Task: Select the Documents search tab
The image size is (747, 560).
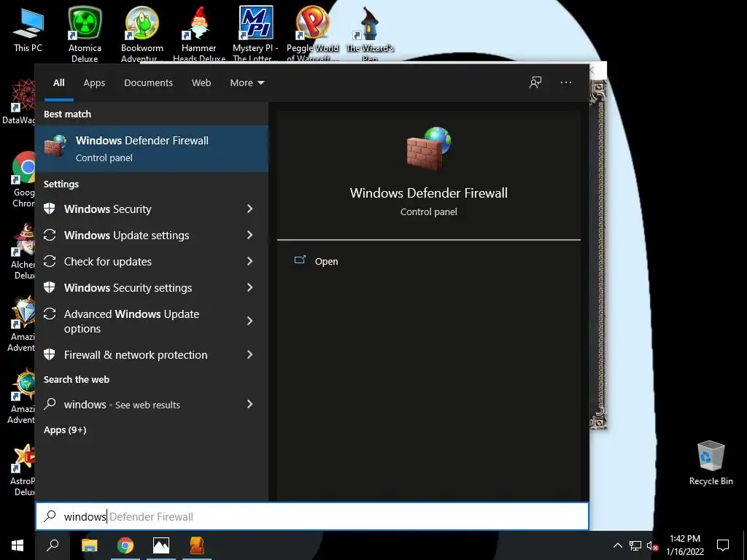Action: (148, 83)
